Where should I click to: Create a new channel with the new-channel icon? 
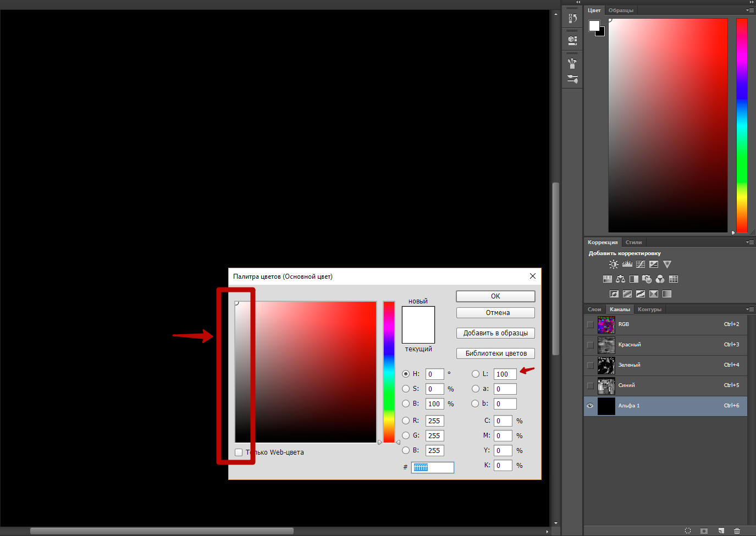[x=721, y=531]
